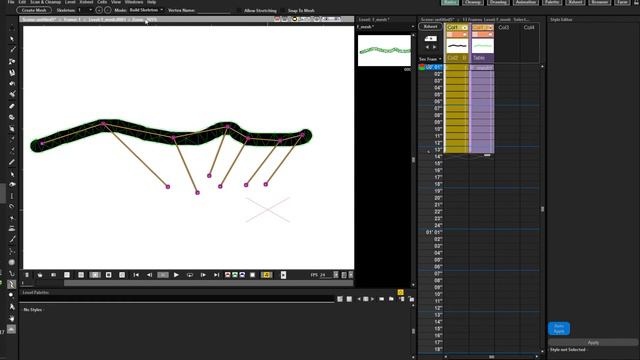Click the Play button in viewer console
Screen dimensions: 640x360
pos(176,275)
